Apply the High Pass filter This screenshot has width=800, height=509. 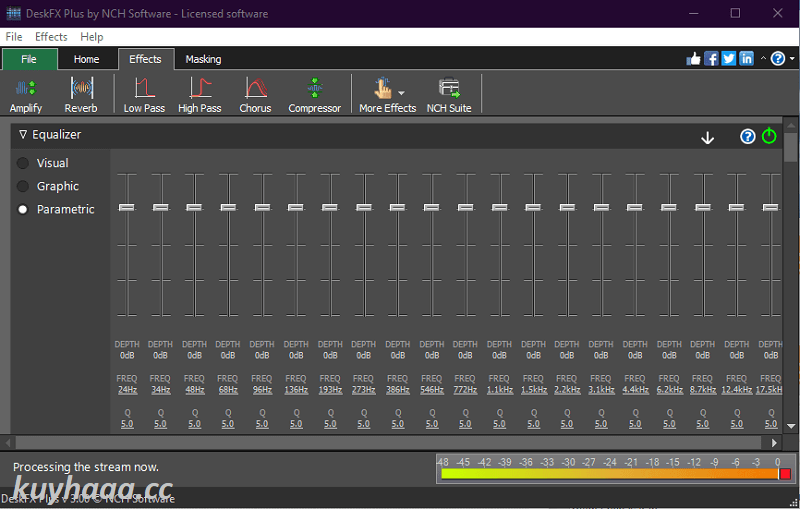pos(199,95)
